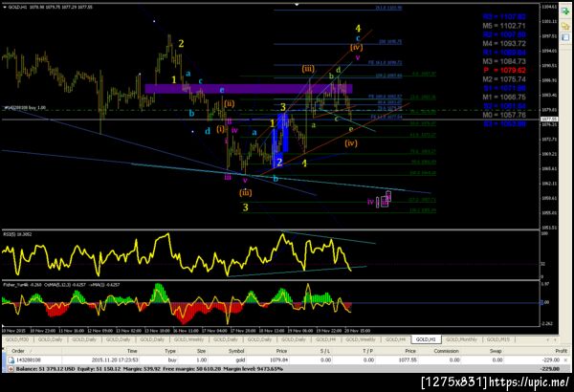
Task: Select the purple resistance zone rectangle on chart
Action: coord(249,89)
